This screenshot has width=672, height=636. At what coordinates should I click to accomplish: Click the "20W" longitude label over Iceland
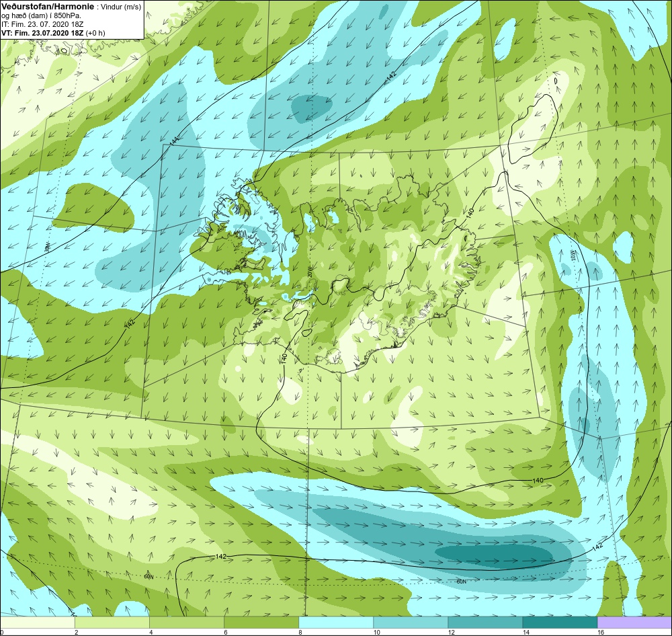(x=309, y=272)
